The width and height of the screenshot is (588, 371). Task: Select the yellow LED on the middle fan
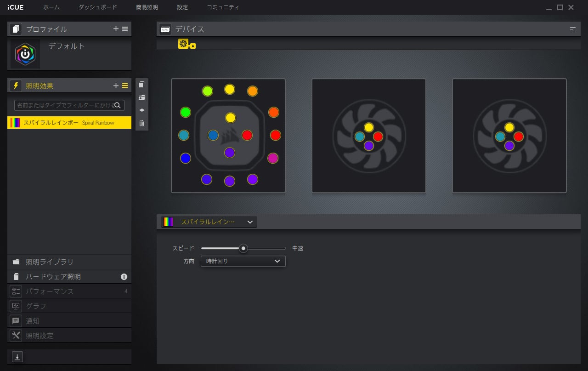(x=369, y=127)
